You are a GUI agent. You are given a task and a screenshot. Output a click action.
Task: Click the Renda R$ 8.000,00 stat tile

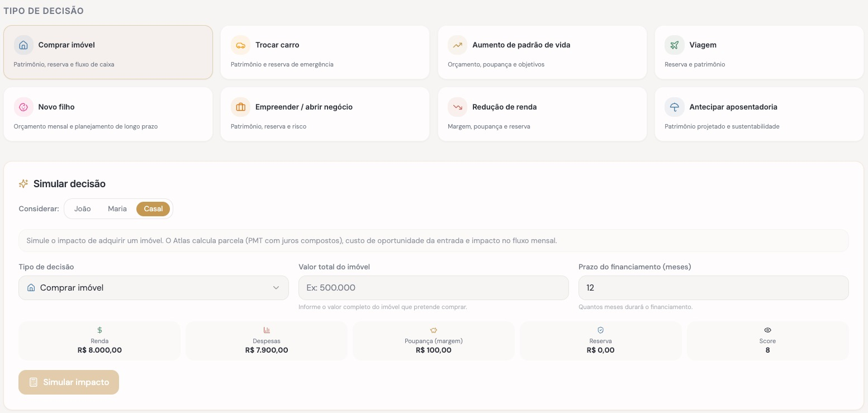99,340
